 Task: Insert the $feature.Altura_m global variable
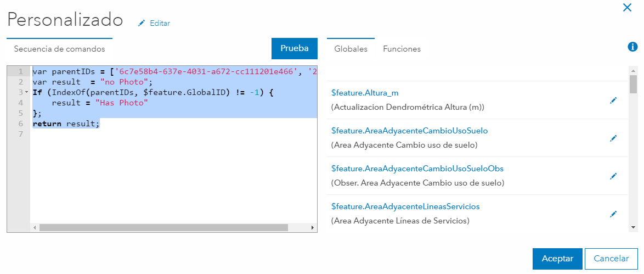coord(361,93)
